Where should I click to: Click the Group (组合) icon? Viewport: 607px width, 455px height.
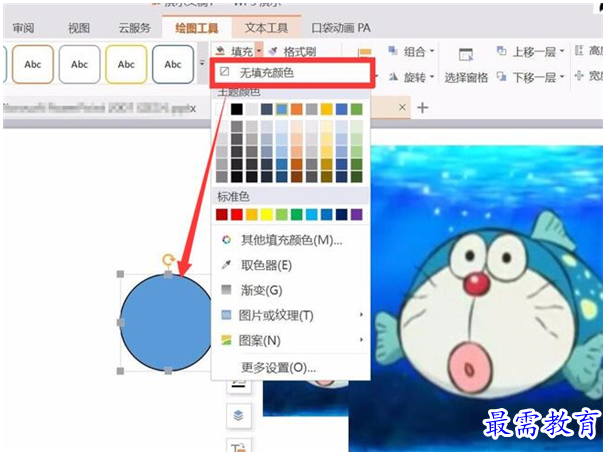[x=393, y=51]
